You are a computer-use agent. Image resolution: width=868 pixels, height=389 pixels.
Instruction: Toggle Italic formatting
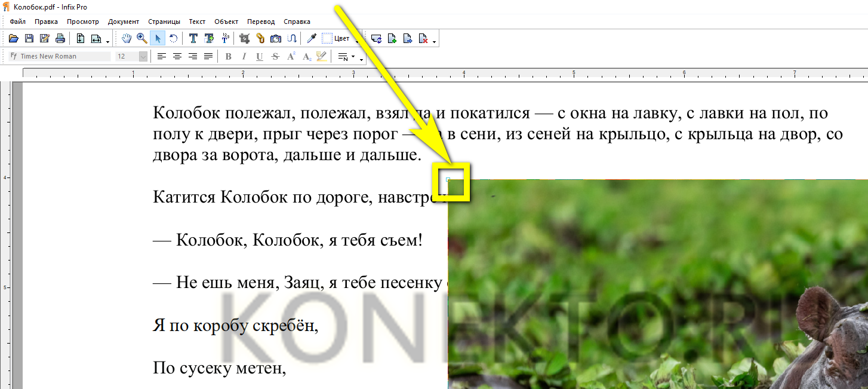point(244,57)
